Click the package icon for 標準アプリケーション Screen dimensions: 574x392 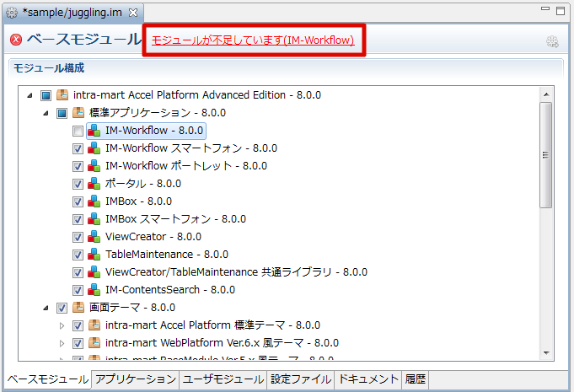point(78,113)
